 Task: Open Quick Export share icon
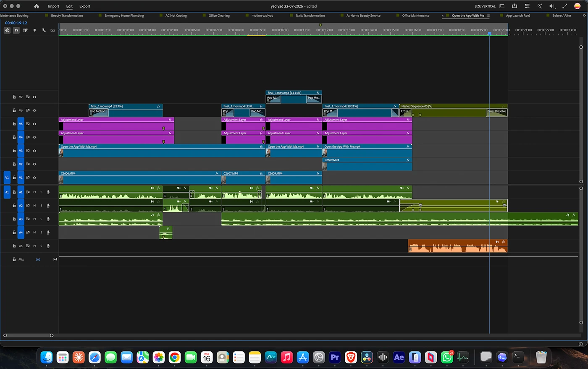[x=514, y=6]
